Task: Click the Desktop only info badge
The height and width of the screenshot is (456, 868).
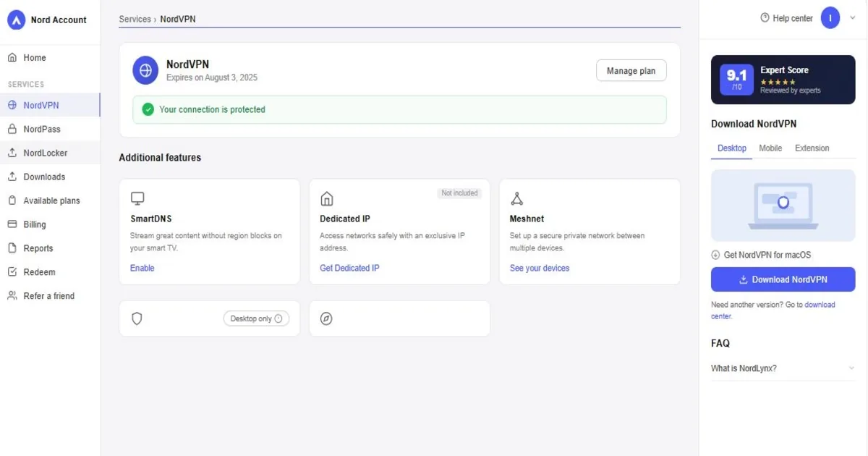Action: (256, 318)
